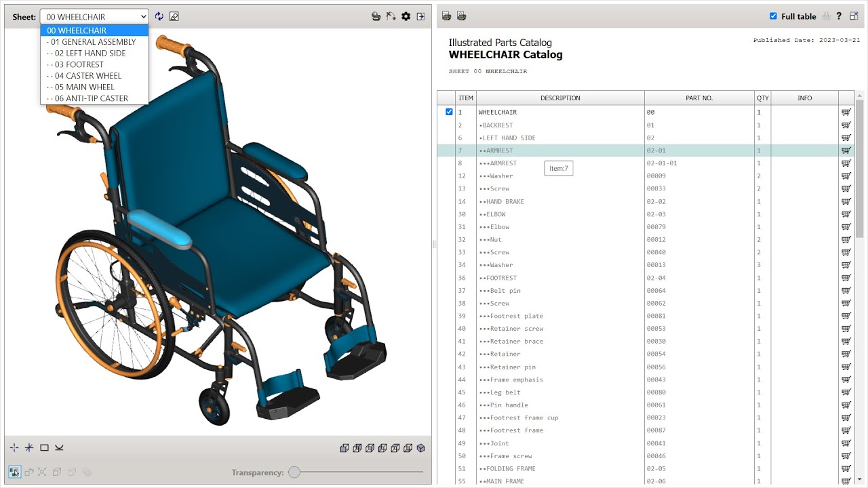Image resolution: width=868 pixels, height=488 pixels.
Task: Select the Pin handle row
Action: coord(646,405)
